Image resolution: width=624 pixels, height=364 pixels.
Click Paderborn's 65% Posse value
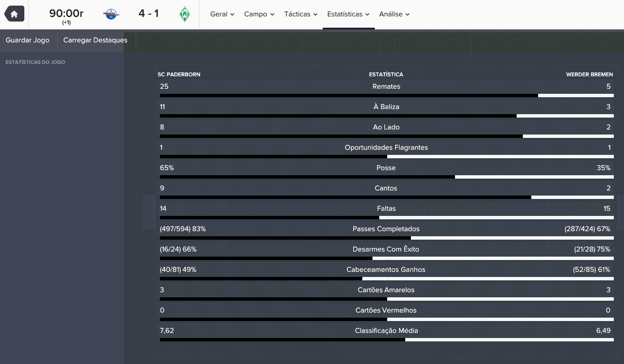tap(167, 167)
